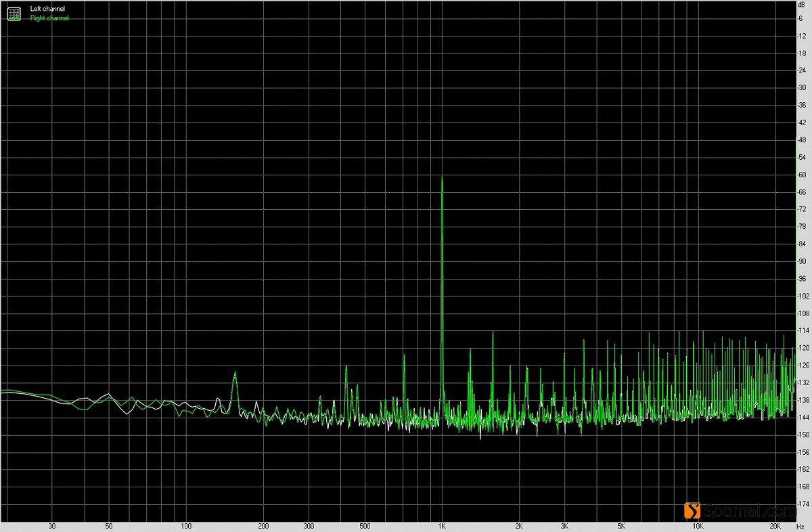
Task: Click the spectrum graph icon in the legend
Action: tap(14, 14)
